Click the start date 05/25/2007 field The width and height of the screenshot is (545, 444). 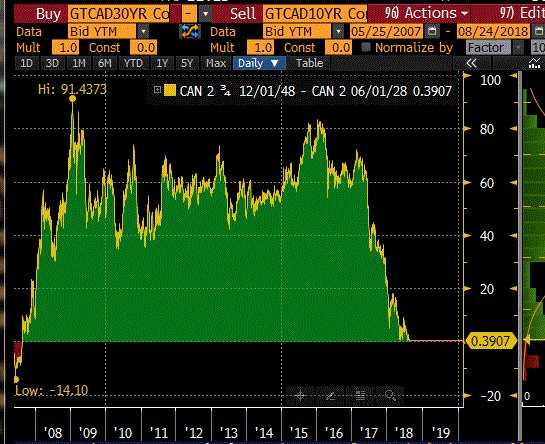point(386,32)
